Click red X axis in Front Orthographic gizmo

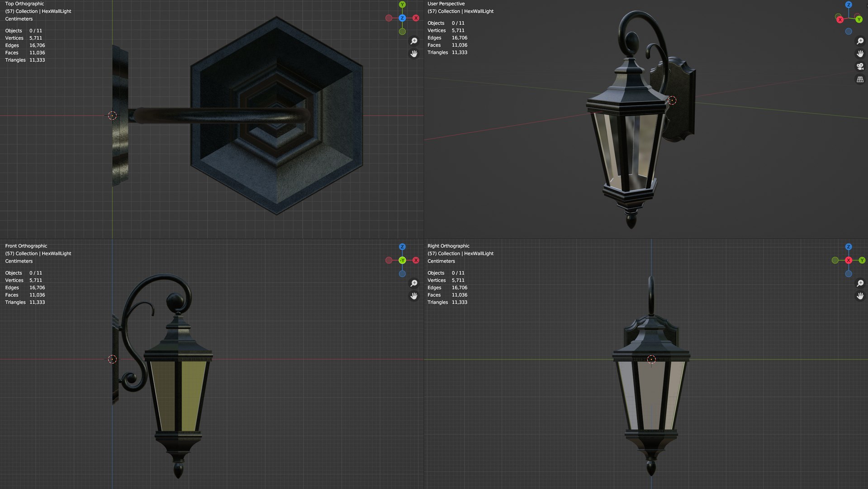point(416,260)
